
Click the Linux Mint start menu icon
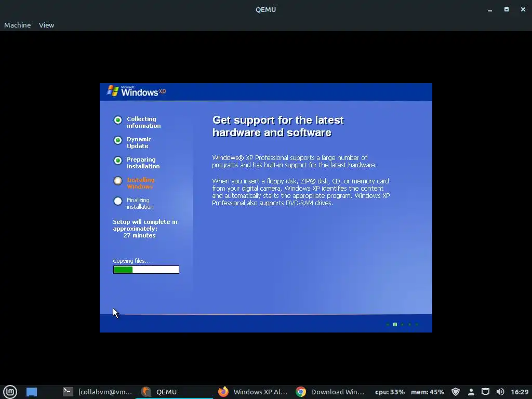(10, 392)
